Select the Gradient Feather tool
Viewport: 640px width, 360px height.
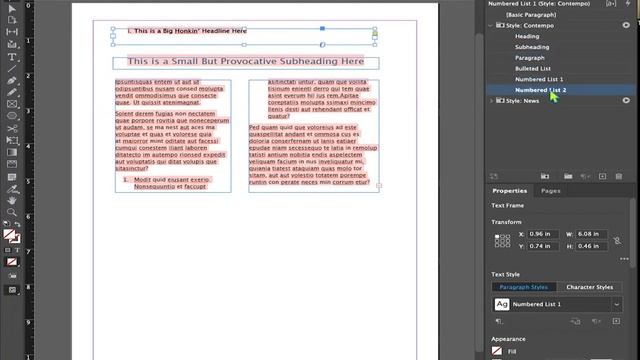click(12, 164)
